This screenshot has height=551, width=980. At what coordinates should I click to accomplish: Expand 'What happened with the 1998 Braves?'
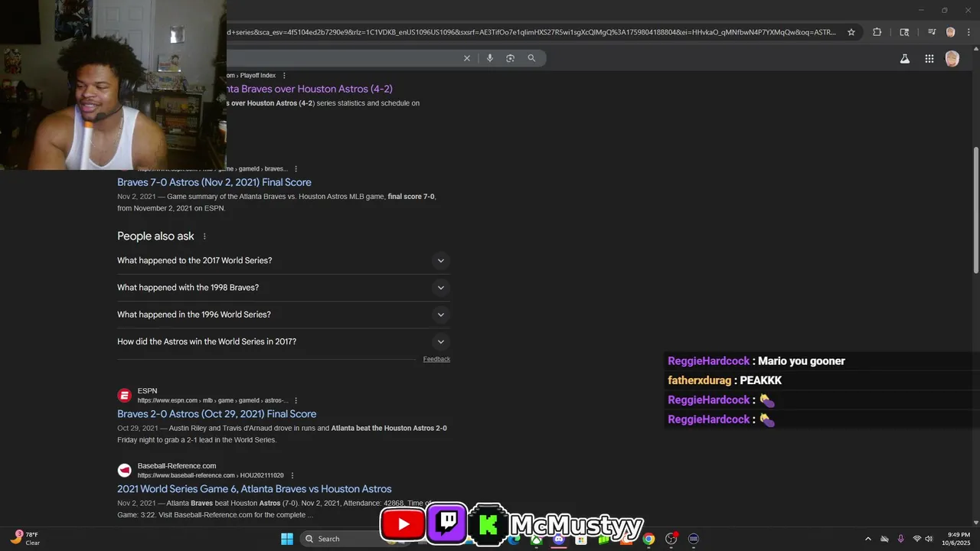(x=283, y=288)
